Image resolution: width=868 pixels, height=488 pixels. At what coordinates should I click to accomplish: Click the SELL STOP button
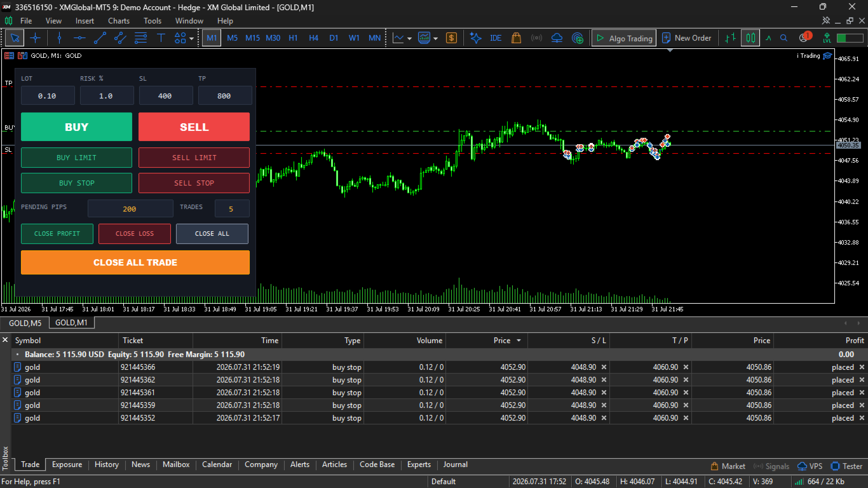[194, 183]
